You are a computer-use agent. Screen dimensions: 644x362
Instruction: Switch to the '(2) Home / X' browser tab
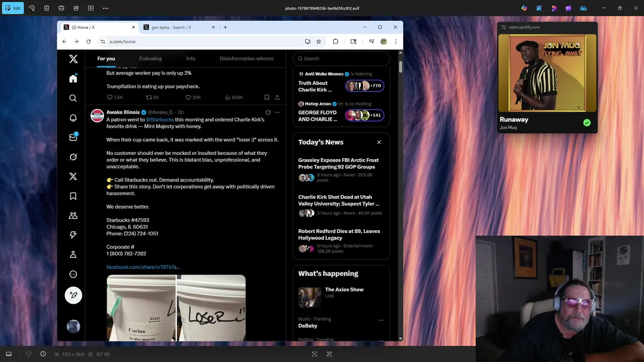point(100,27)
